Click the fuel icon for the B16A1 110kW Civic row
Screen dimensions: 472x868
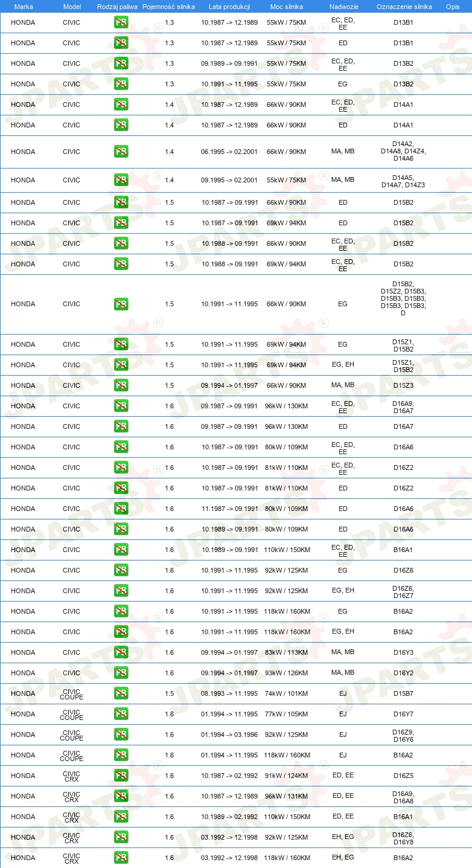pyautogui.click(x=121, y=550)
